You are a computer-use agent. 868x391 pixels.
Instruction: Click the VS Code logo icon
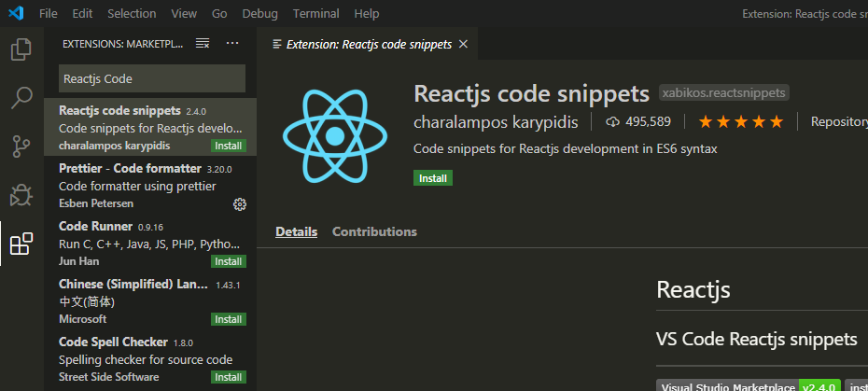coord(16,13)
